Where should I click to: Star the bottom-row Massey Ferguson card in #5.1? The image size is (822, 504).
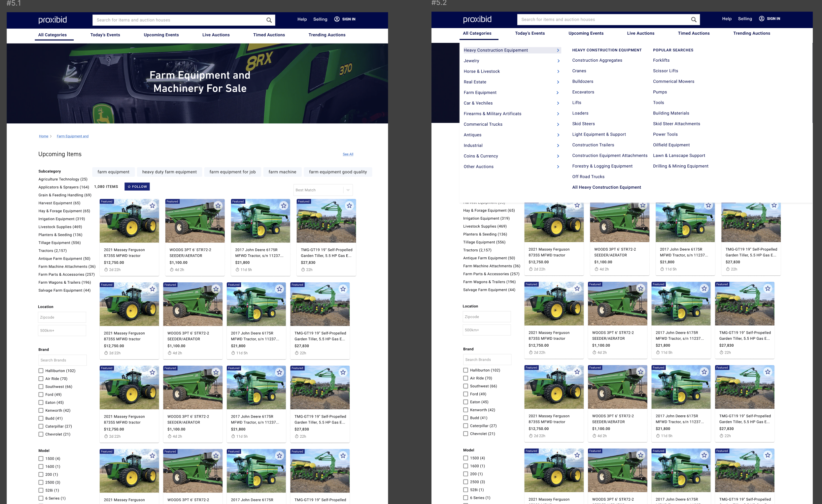pyautogui.click(x=153, y=456)
